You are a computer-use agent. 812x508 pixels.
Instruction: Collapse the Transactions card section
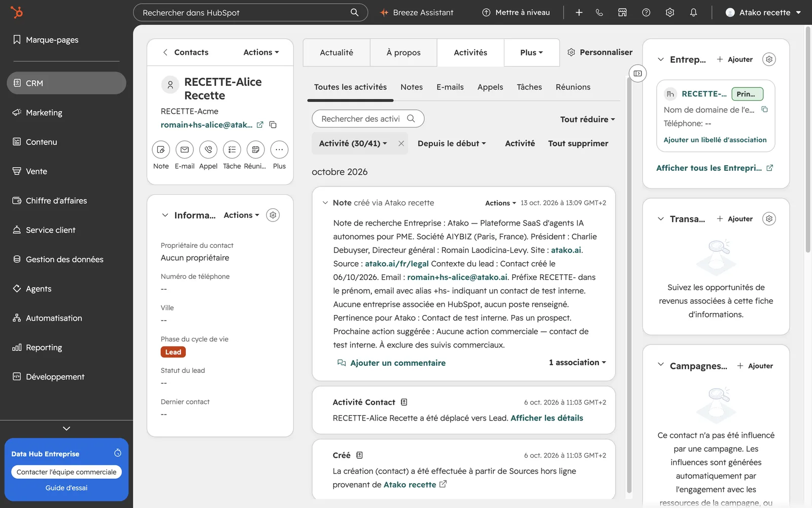click(661, 219)
